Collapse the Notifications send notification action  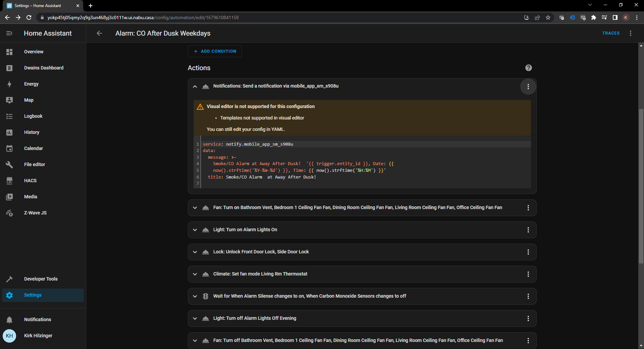(195, 86)
